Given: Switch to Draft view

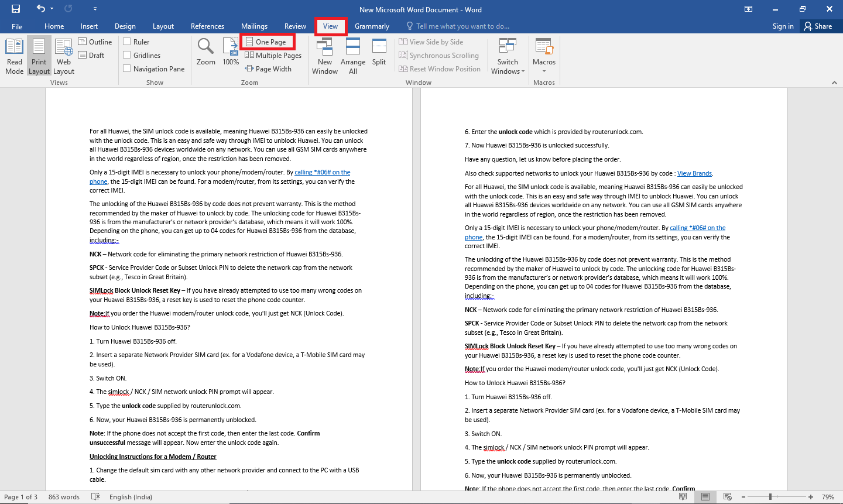Looking at the screenshot, I should click(x=91, y=56).
